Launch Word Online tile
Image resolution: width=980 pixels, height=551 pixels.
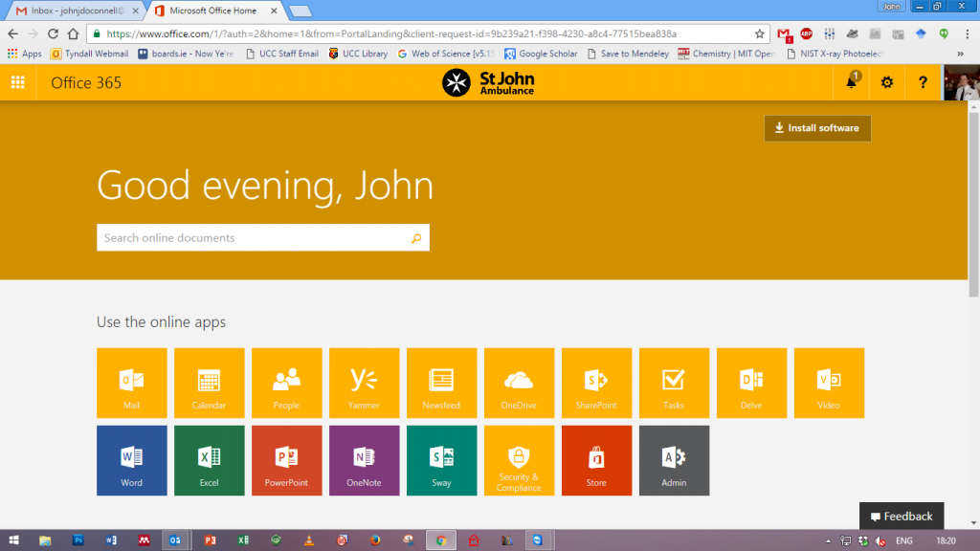click(x=132, y=460)
